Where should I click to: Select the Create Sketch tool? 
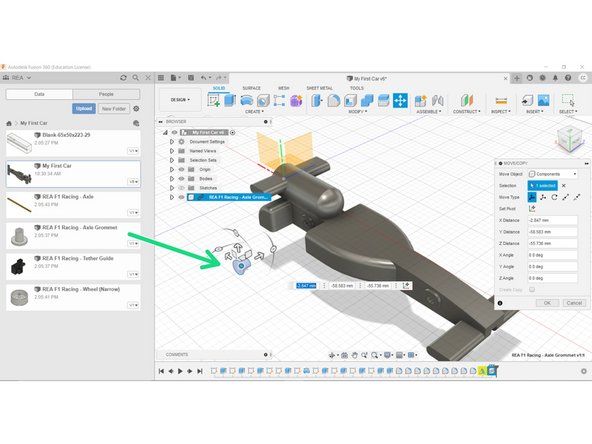coord(214,100)
